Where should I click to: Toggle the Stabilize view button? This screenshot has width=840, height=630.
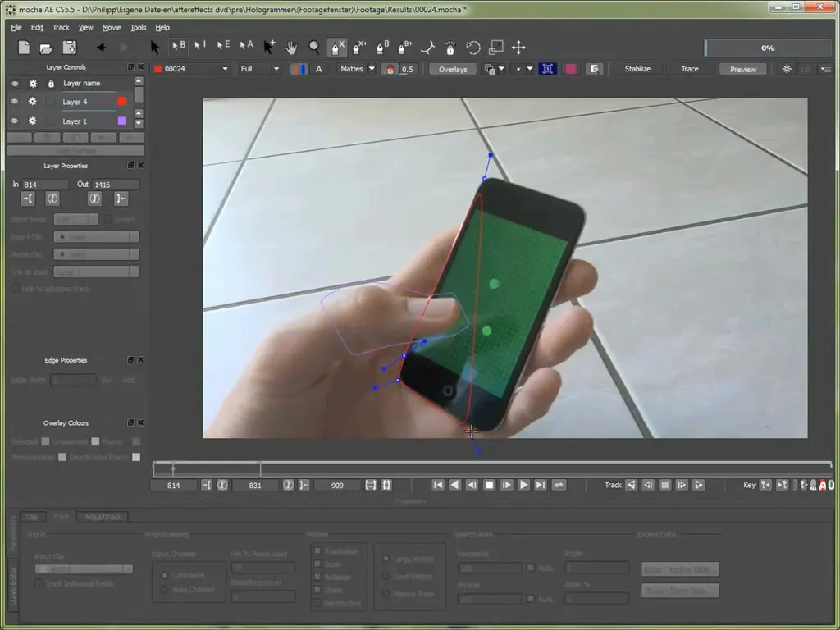click(637, 69)
